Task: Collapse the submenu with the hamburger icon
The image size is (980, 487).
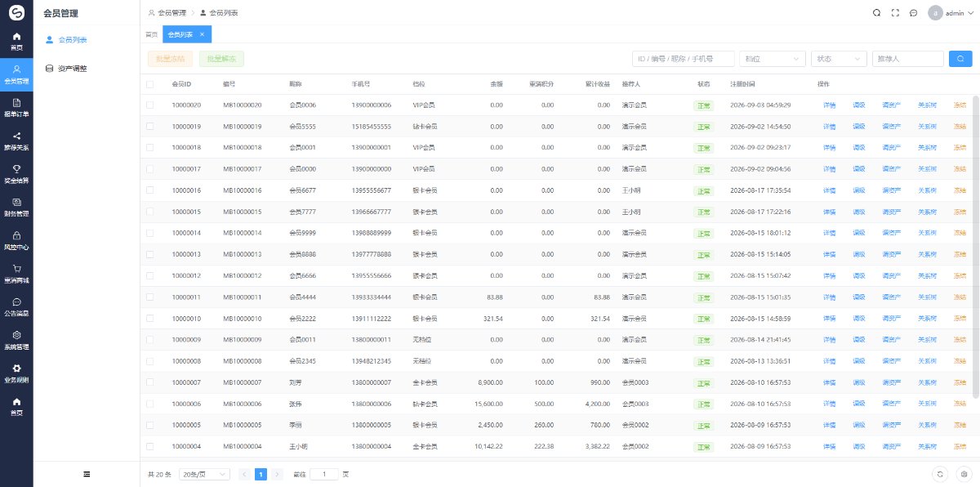Action: 87,474
